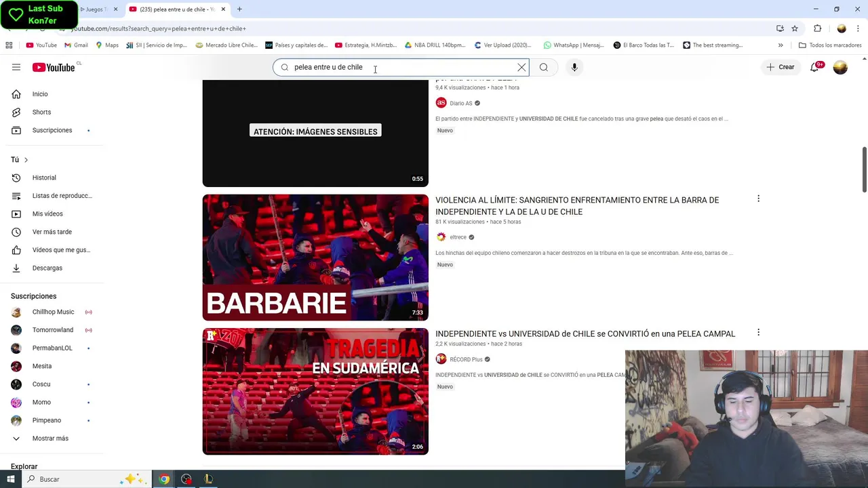
Task: Expand Mostrar más subscriptions
Action: click(52, 439)
